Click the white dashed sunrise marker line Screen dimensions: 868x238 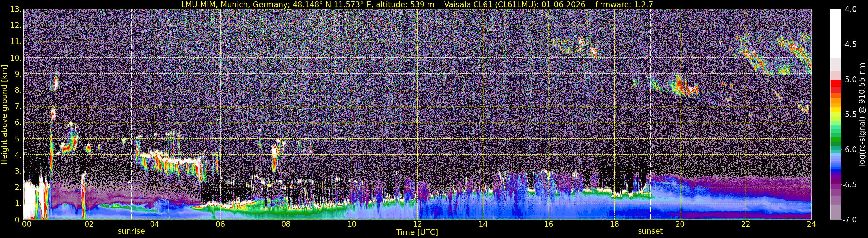click(x=131, y=114)
